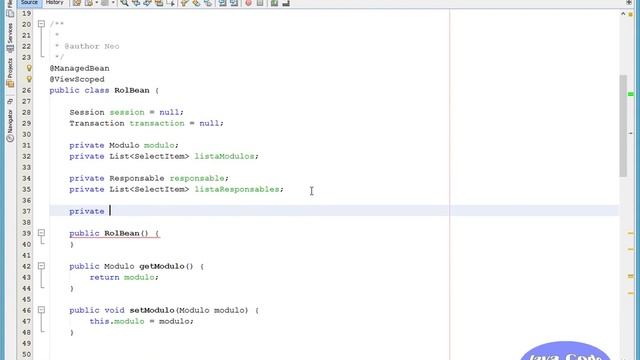The image size is (640, 360).
Task: Click 'transaction' variable on line 29
Action: point(157,123)
